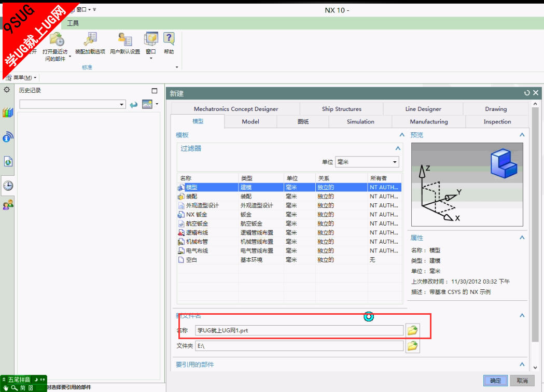Click the 模型 row icon in template list

[181, 187]
